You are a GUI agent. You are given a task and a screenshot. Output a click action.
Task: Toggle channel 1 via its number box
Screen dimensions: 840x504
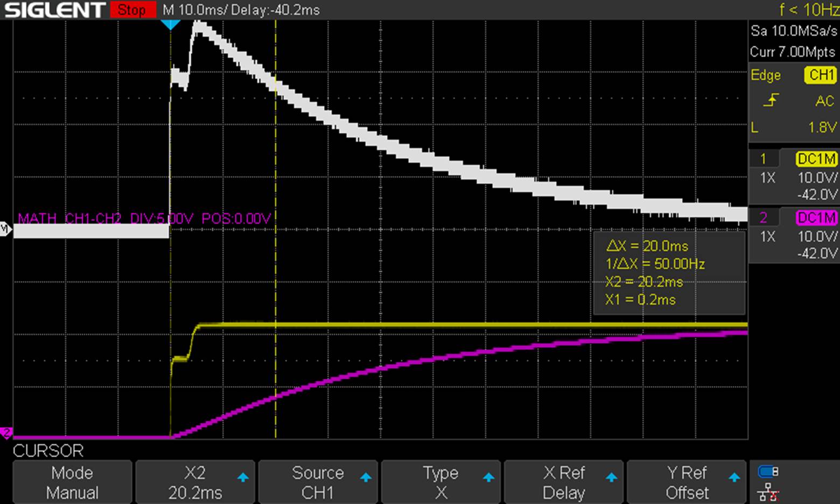(x=764, y=159)
